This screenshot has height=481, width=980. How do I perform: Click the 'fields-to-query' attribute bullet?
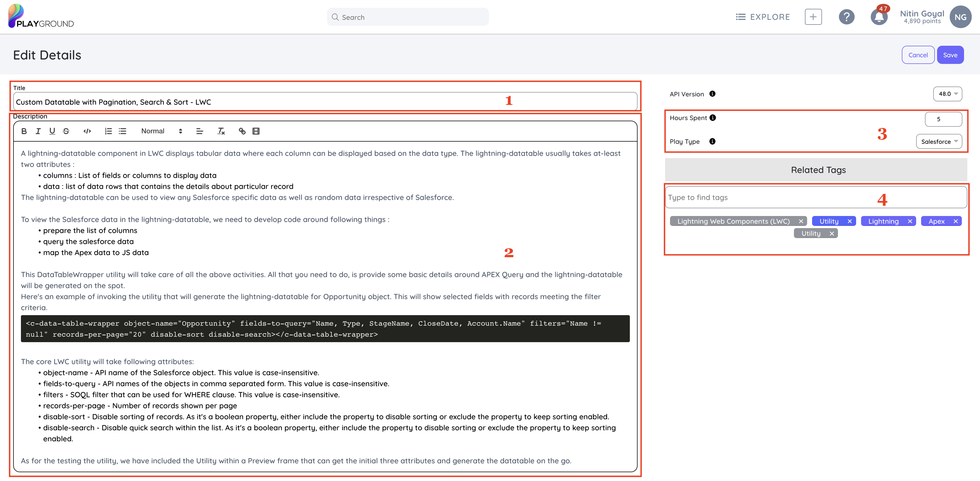click(216, 384)
